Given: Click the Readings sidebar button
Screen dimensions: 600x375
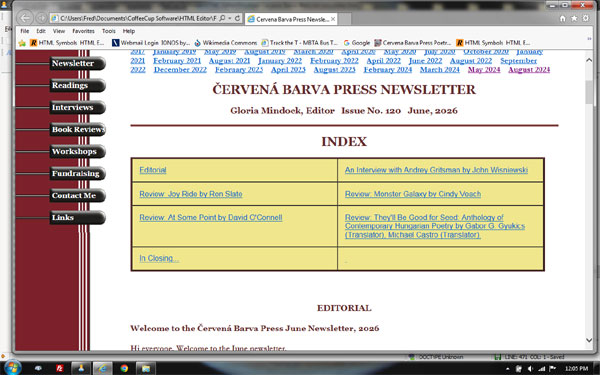Looking at the screenshot, I should (77, 85).
